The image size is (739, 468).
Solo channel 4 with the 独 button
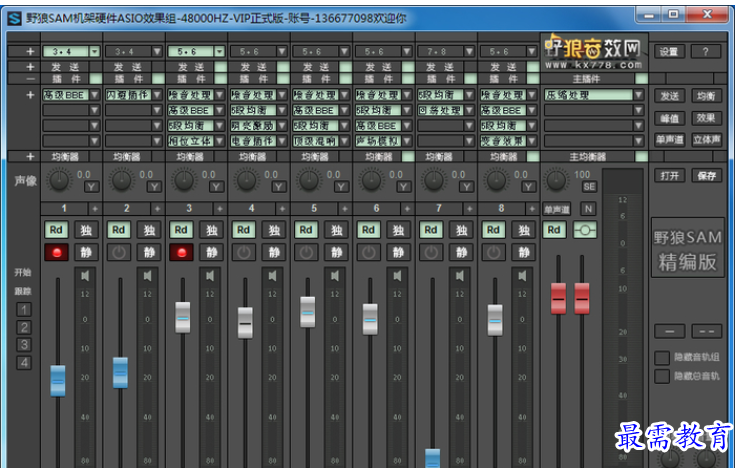click(273, 230)
